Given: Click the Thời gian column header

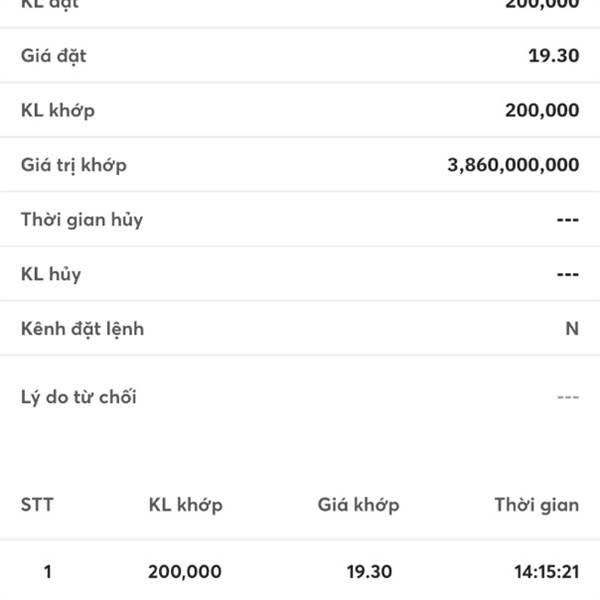Looking at the screenshot, I should pos(537,505).
